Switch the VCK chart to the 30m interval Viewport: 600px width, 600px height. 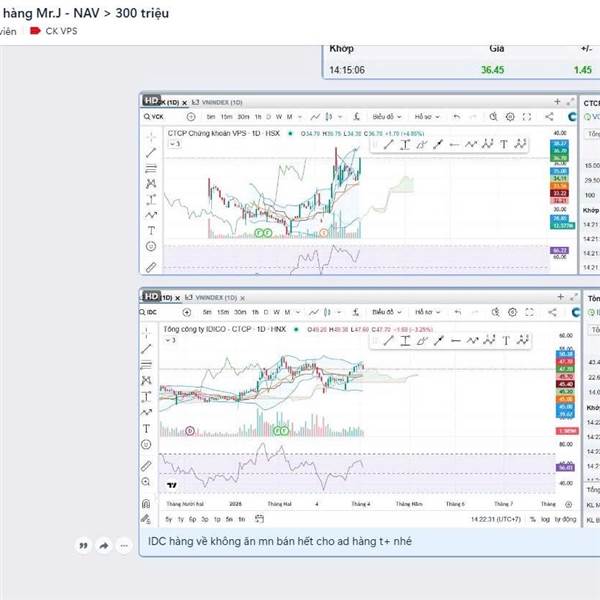tap(243, 117)
